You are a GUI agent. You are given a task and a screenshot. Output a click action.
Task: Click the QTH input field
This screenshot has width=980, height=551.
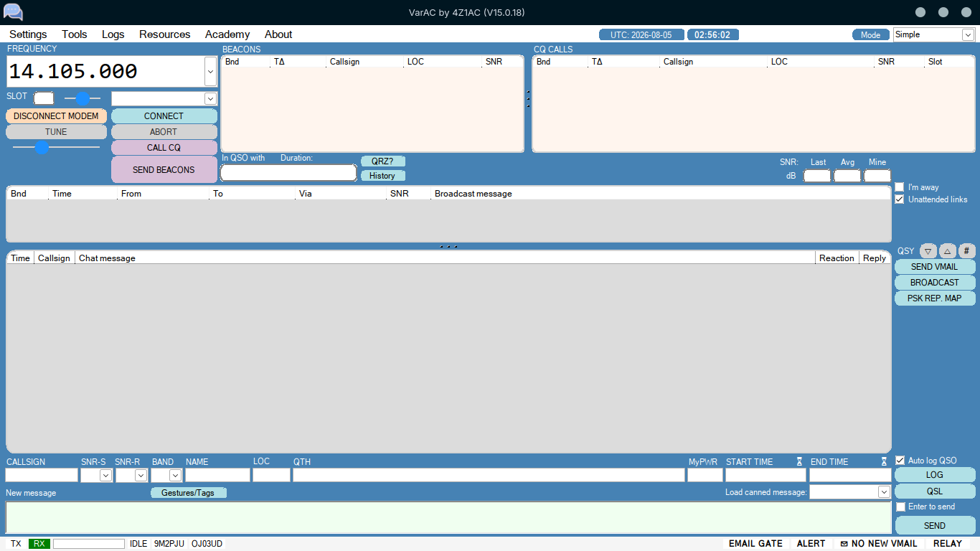[489, 475]
